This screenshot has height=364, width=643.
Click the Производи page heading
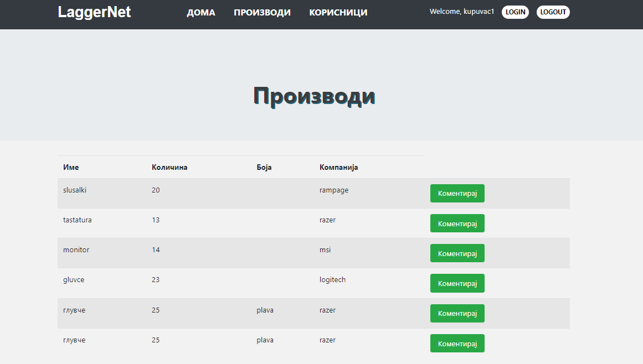click(314, 96)
